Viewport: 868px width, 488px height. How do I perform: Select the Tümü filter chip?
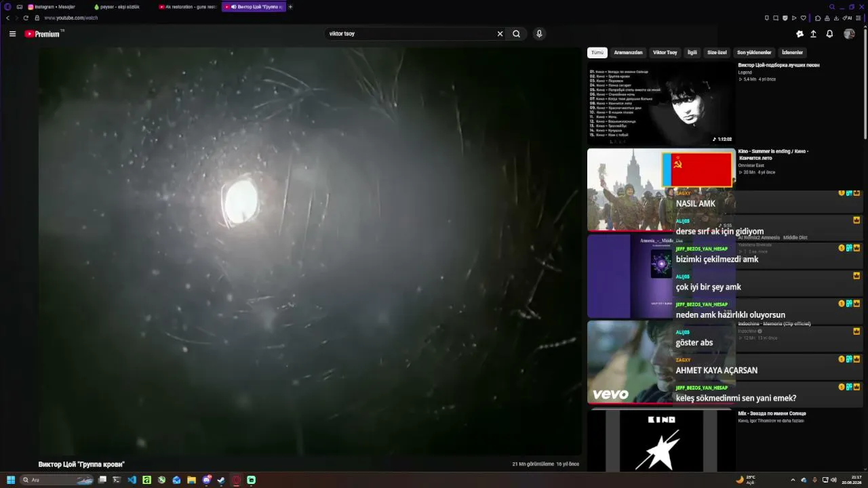(x=597, y=52)
